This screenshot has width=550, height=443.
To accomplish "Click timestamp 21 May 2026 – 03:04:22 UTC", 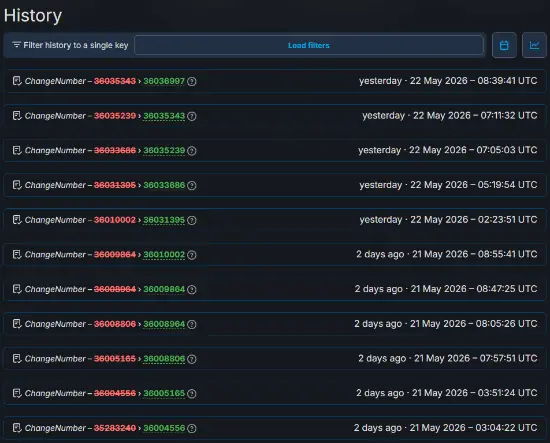I will pos(474,428).
